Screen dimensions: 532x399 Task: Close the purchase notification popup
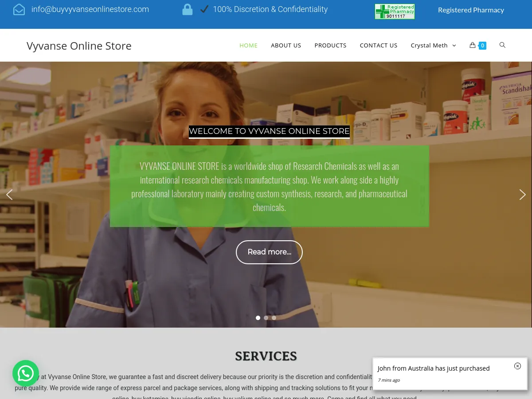coord(517,366)
